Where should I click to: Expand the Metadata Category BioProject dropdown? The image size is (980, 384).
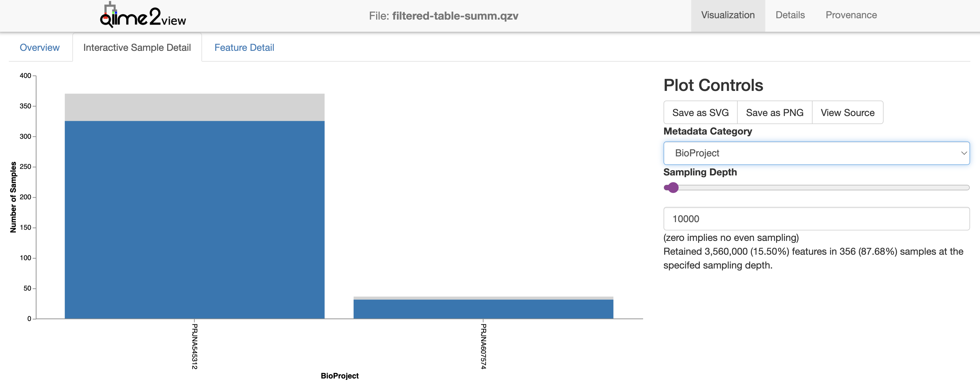point(816,153)
